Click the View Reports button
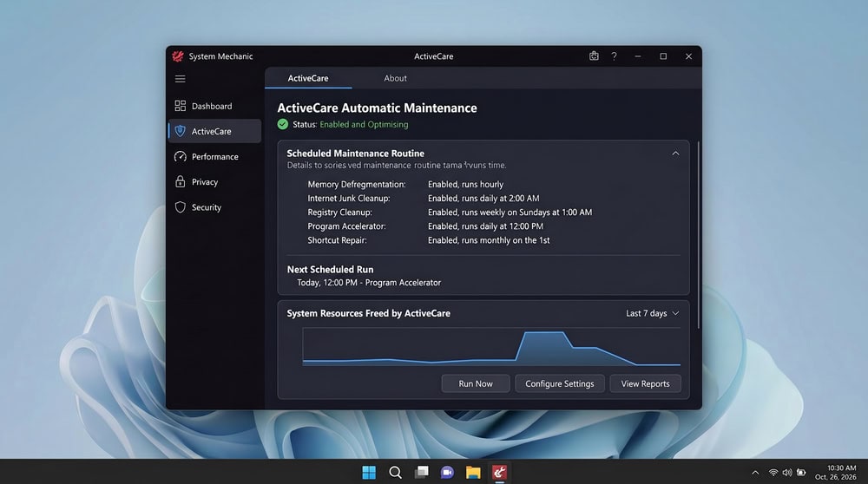 click(x=645, y=383)
